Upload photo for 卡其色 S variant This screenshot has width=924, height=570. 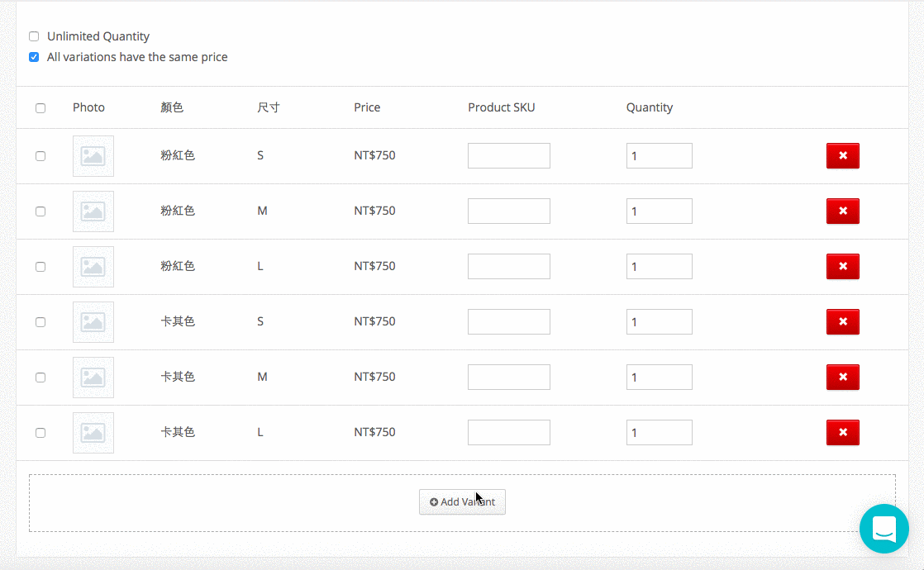click(93, 322)
